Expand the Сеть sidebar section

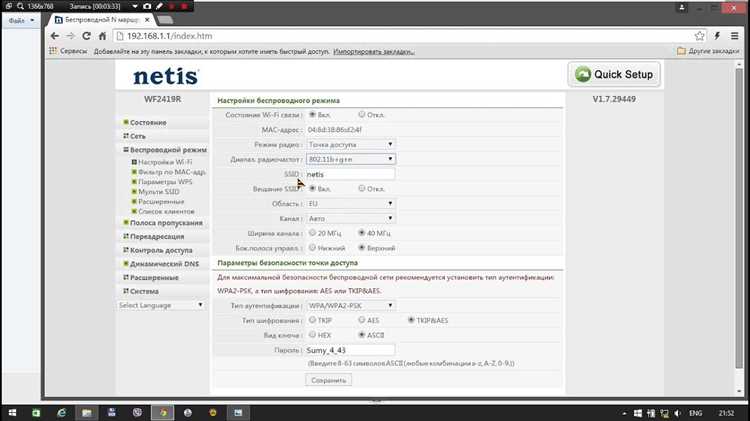tap(138, 136)
